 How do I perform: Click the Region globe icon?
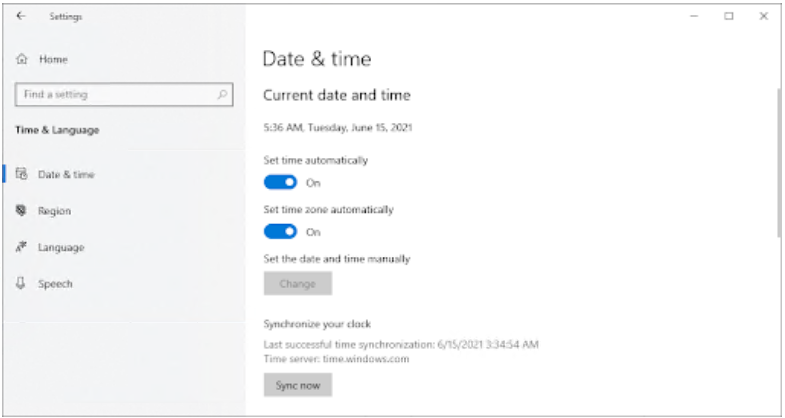[x=21, y=211]
